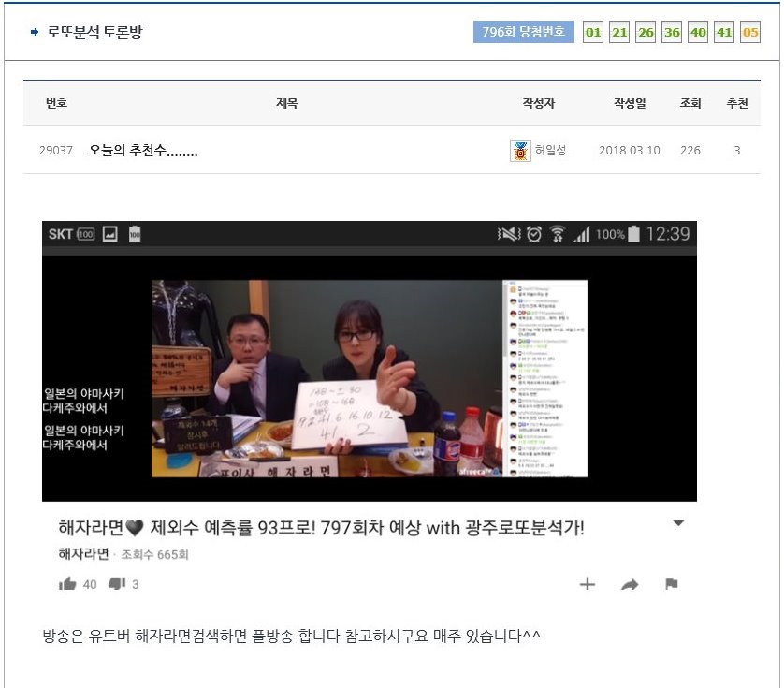Screen dimensions: 784x688
Task: Open the 해자라면 channel name
Action: [x=83, y=554]
